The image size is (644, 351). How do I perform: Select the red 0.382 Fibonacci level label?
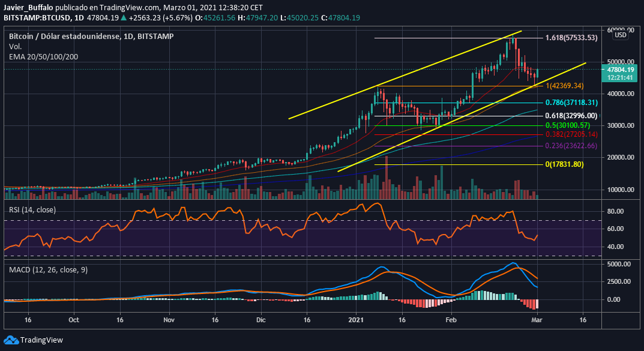click(x=571, y=136)
